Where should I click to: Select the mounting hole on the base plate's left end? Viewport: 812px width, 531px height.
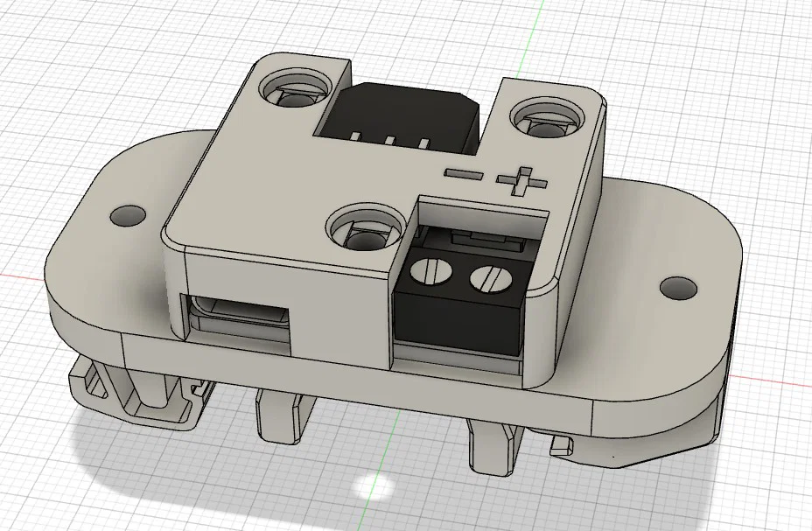[128, 216]
